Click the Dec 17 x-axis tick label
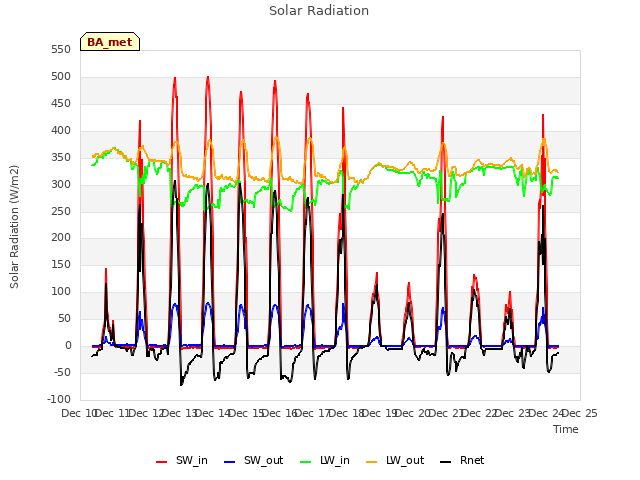 pos(313,413)
